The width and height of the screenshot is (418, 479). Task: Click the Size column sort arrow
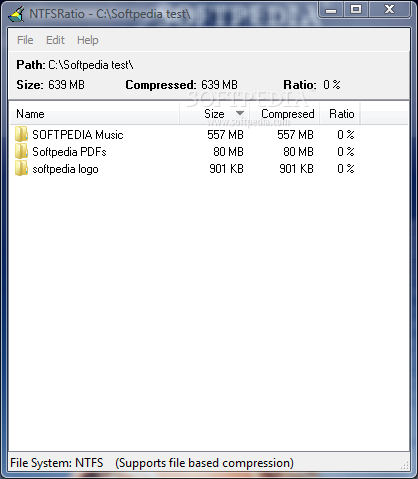click(x=240, y=114)
